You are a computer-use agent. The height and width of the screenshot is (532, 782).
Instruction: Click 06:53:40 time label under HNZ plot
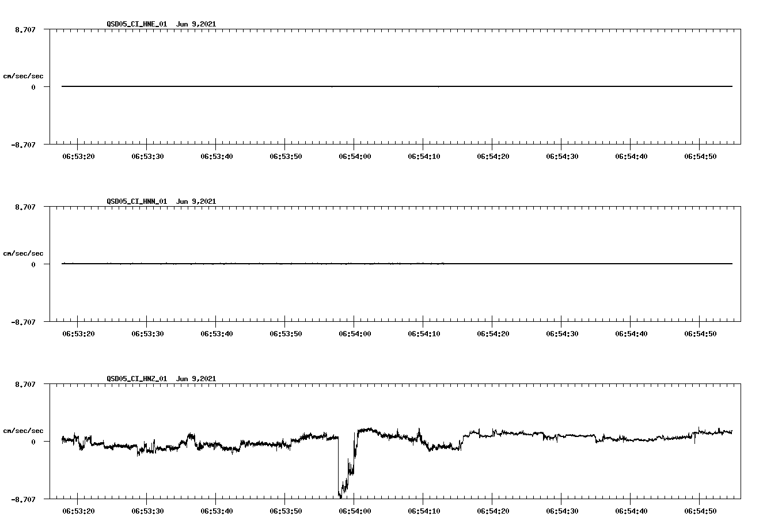[217, 511]
